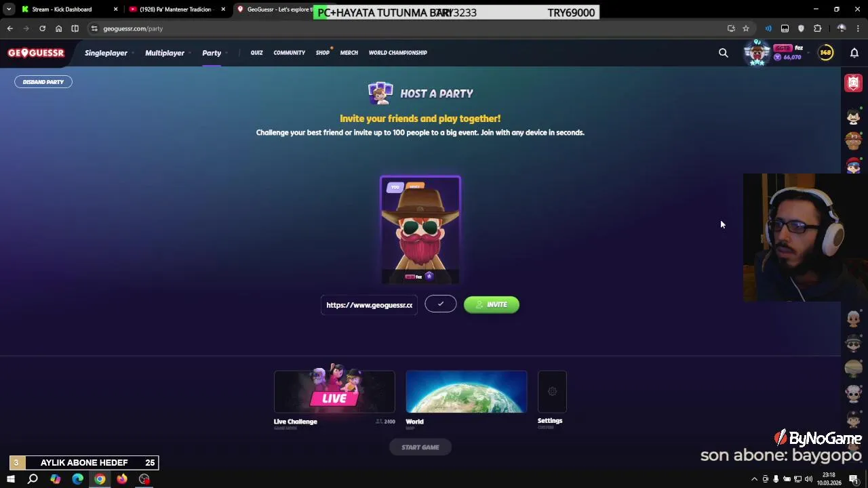The image size is (868, 488).
Task: Open Windows taskbar search
Action: [33, 479]
